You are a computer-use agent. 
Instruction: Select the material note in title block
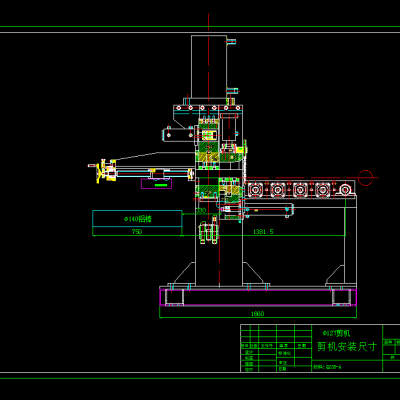pyautogui.click(x=327, y=367)
